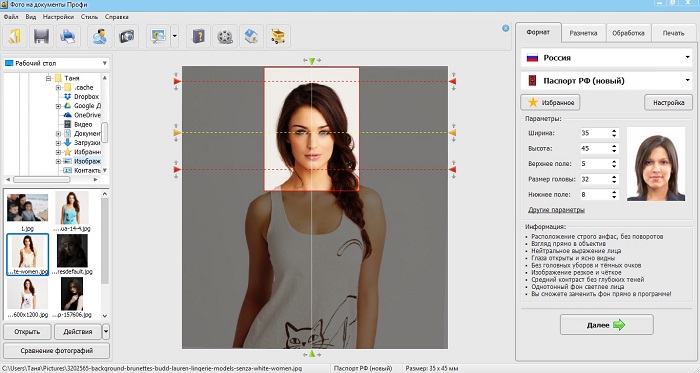Click the help book toolbar icon
The width and height of the screenshot is (700, 373).
click(x=198, y=36)
